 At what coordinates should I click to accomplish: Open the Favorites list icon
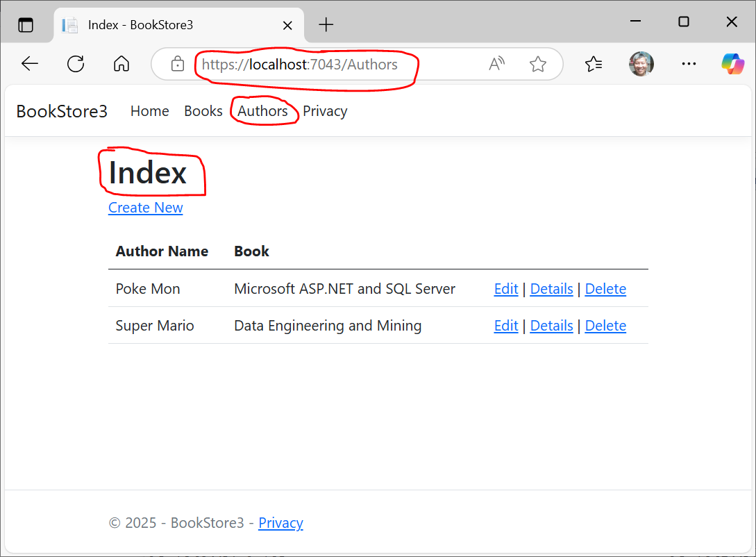[x=593, y=64]
